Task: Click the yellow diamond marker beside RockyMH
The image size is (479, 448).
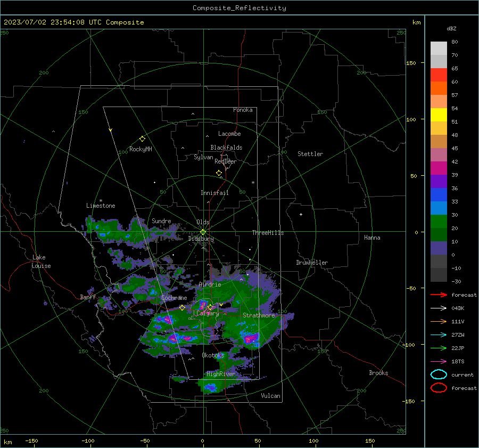Action: [142, 139]
